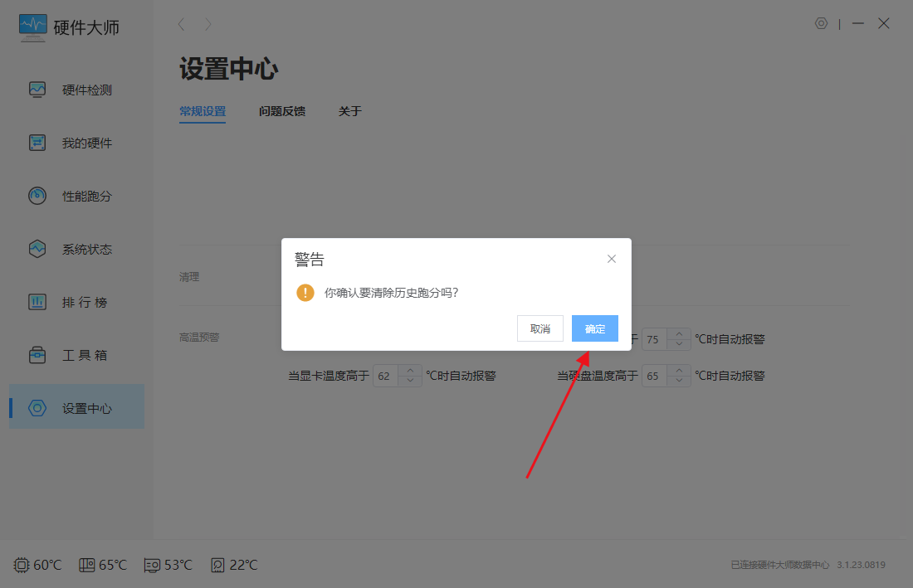Click the 确定 button in warning dialog
The width and height of the screenshot is (913, 588).
pos(594,328)
